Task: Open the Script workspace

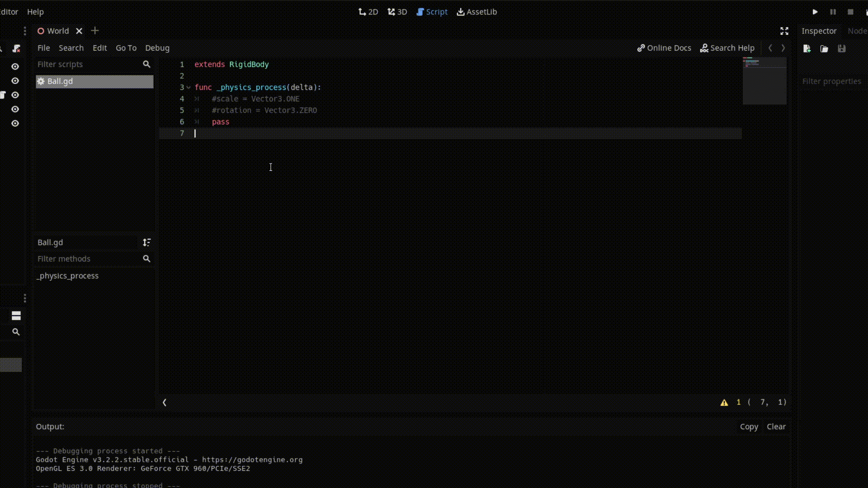Action: click(x=432, y=12)
